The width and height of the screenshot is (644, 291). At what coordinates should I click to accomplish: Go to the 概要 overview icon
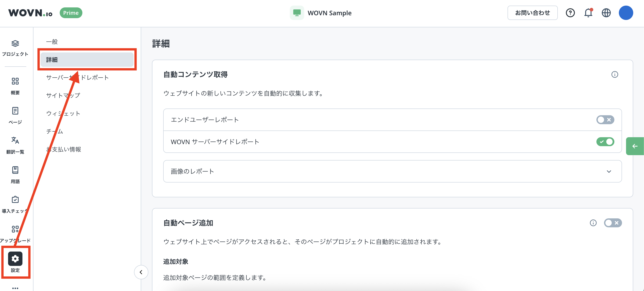(x=15, y=81)
